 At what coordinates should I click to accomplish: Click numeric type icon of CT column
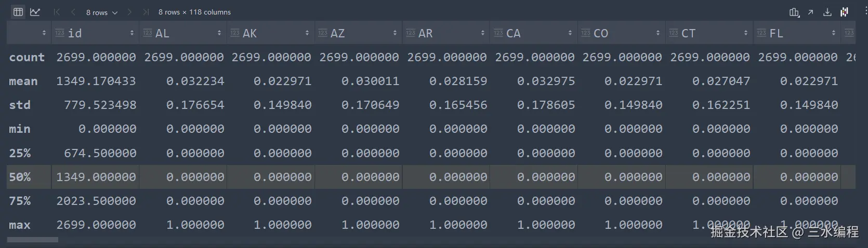(x=674, y=33)
